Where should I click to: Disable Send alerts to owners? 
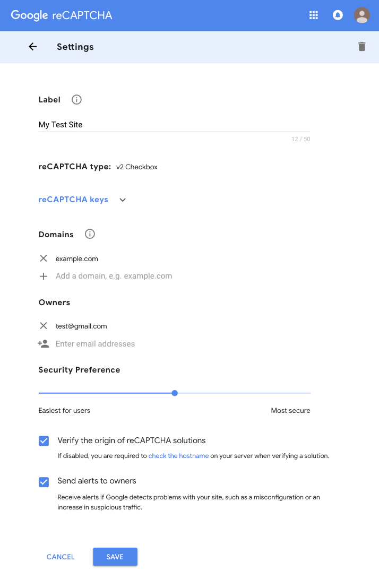tap(44, 481)
